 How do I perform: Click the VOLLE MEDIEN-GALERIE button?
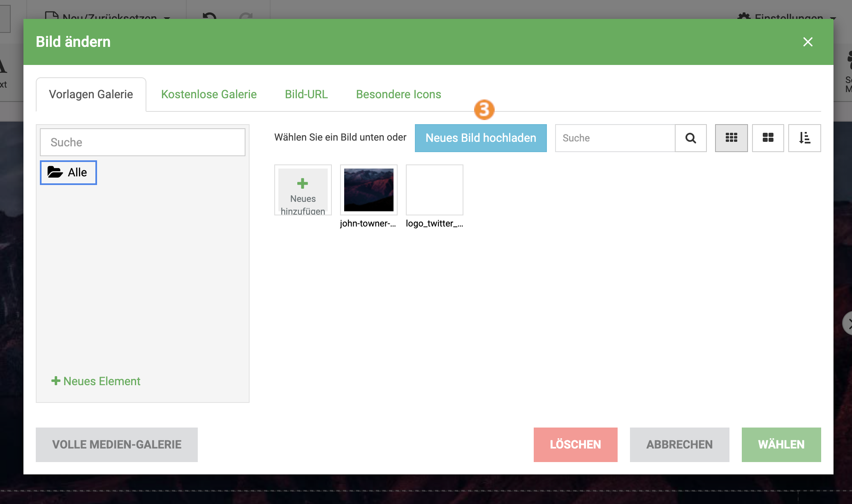pos(117,444)
